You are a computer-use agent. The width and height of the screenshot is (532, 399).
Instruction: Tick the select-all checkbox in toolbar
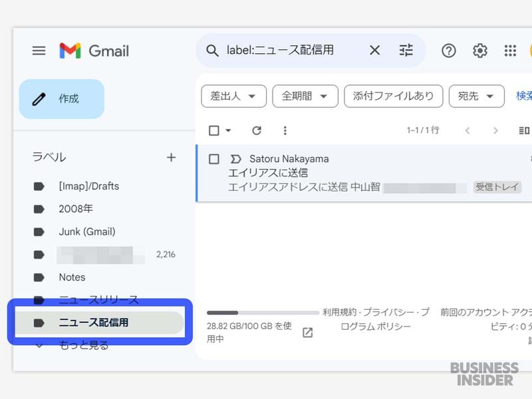click(213, 130)
